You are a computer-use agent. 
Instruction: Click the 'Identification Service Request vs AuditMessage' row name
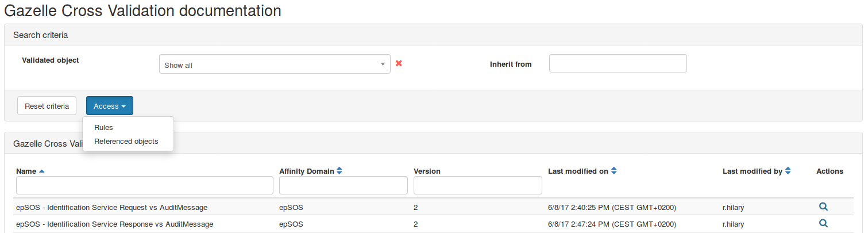112,208
